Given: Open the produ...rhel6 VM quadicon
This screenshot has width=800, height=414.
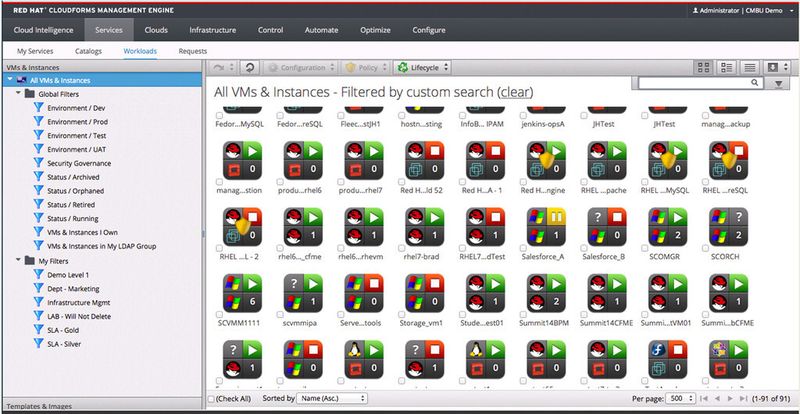Looking at the screenshot, I should click(x=303, y=160).
